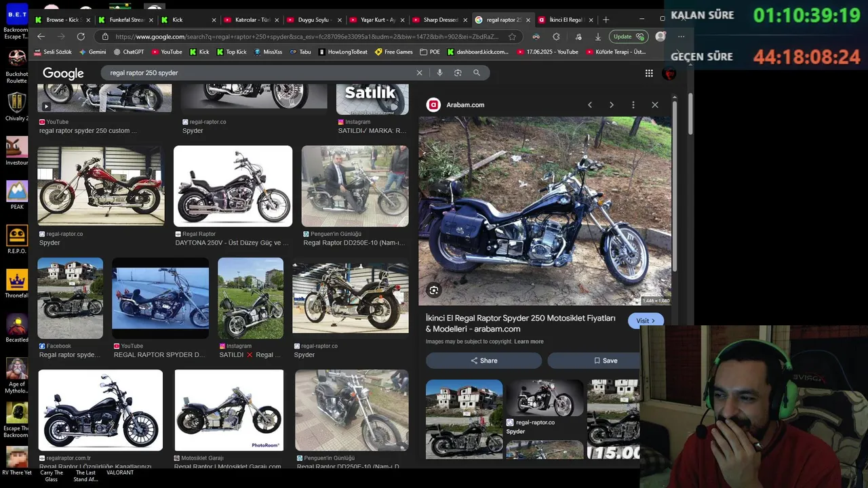Submit search with magnifier icon

click(477, 73)
